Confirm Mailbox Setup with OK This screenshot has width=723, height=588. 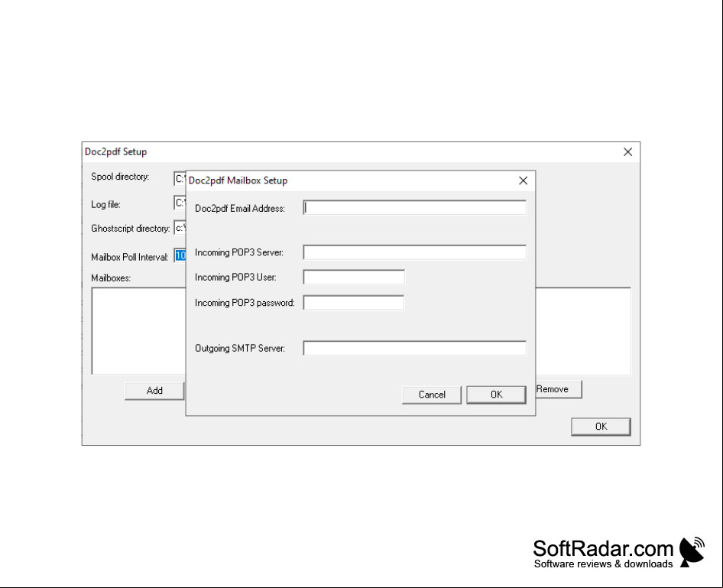pyautogui.click(x=496, y=395)
